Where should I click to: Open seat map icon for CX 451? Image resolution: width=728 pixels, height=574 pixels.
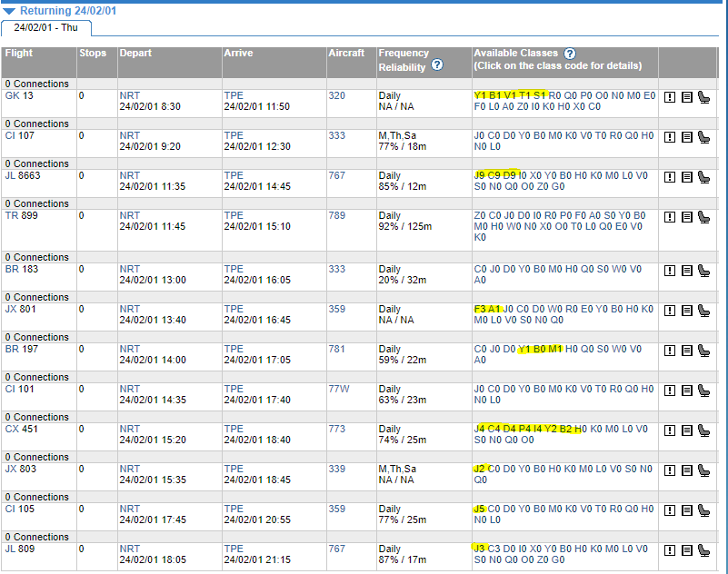click(x=704, y=430)
